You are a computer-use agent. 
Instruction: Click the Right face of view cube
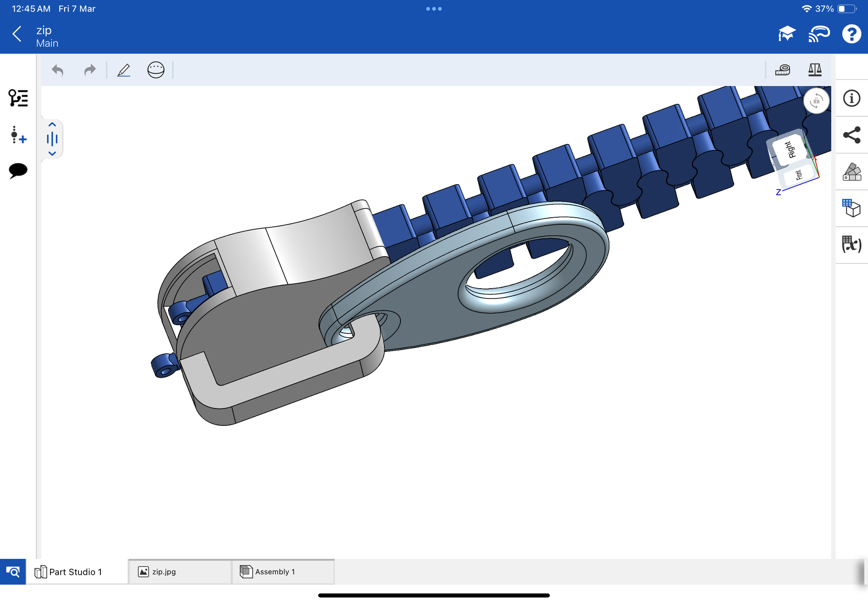pyautogui.click(x=789, y=149)
